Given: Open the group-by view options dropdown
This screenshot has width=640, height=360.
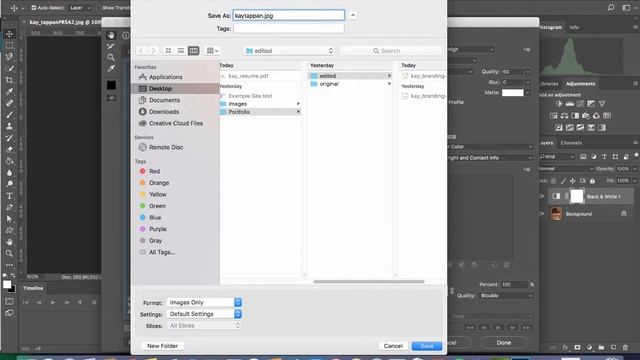Looking at the screenshot, I should (213, 51).
